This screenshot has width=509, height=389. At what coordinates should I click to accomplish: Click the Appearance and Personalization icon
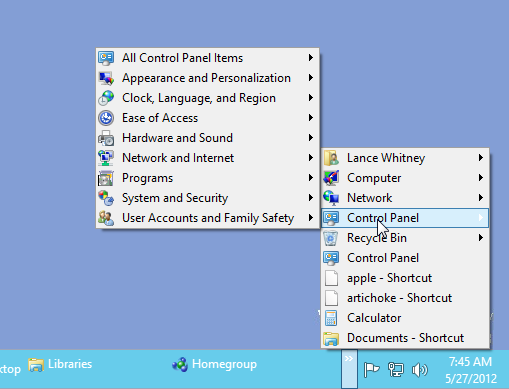tap(106, 78)
